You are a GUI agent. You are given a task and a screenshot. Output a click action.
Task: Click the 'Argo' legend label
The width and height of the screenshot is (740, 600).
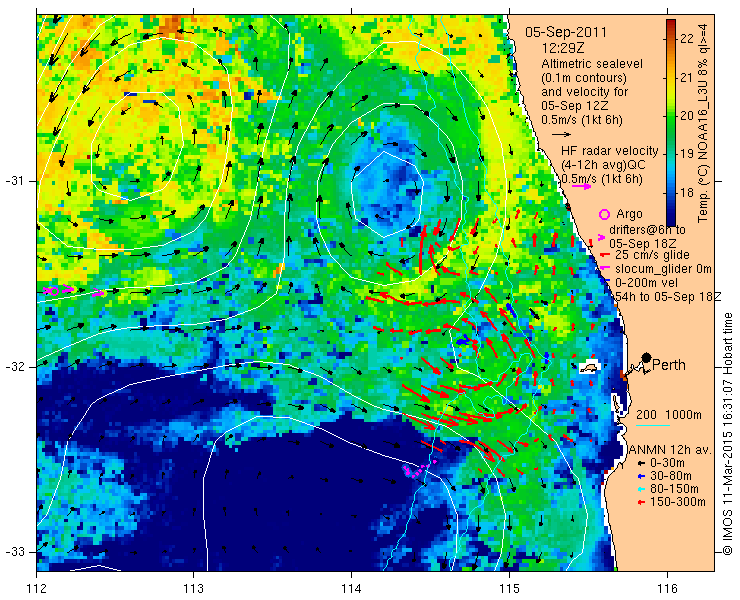[629, 214]
